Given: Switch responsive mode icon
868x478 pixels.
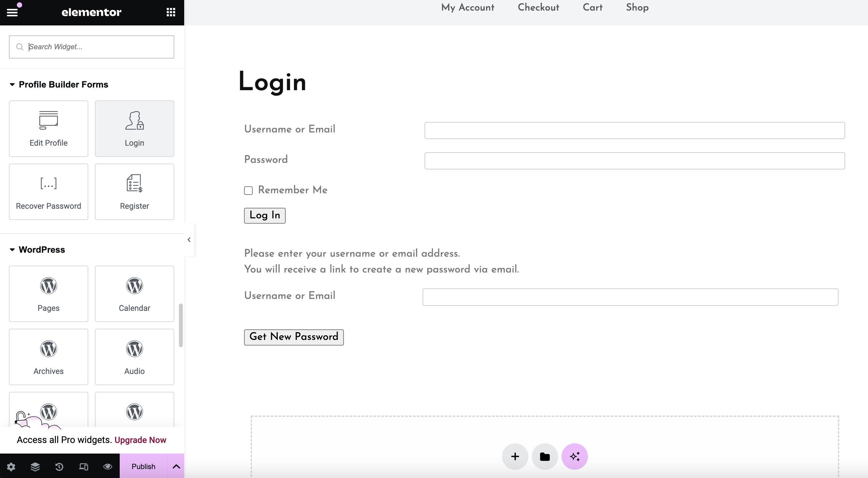Looking at the screenshot, I should tap(84, 466).
